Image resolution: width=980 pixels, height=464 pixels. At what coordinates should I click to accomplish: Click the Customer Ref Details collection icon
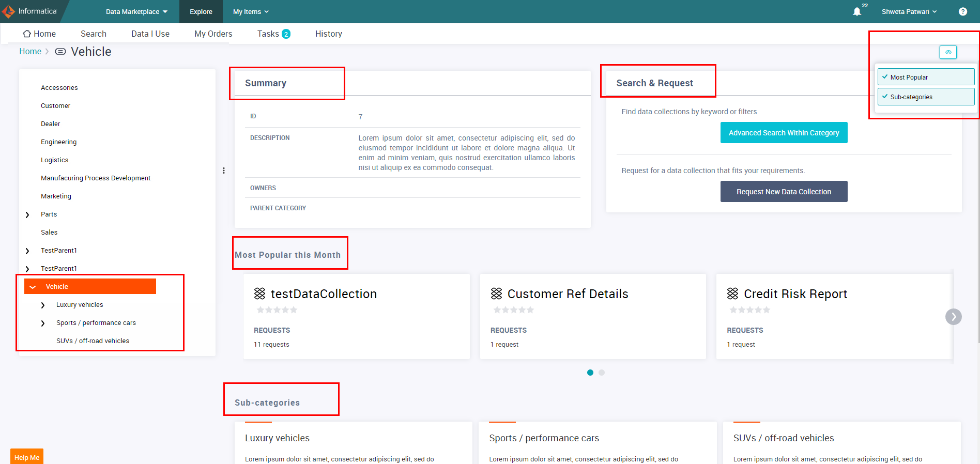pos(496,293)
